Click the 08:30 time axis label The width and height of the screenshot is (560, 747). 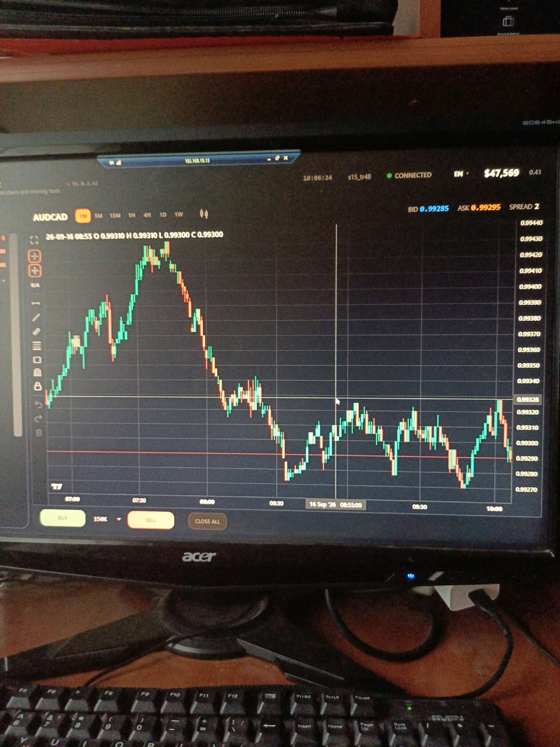(x=276, y=503)
